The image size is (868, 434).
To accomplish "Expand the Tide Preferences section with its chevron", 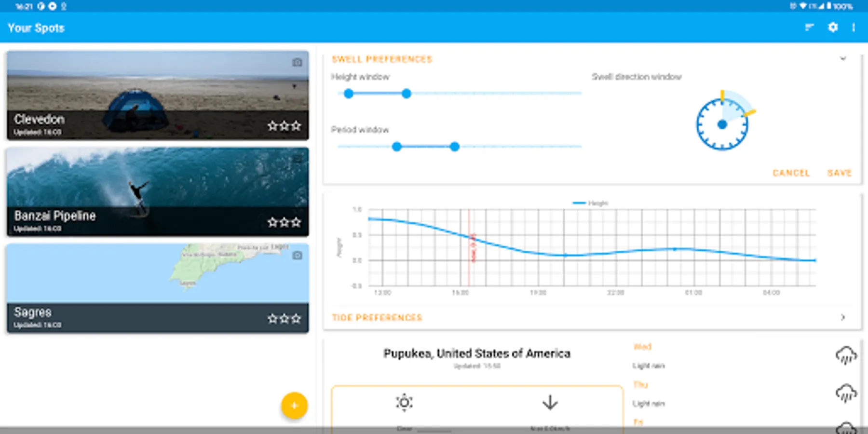I will coord(843,317).
